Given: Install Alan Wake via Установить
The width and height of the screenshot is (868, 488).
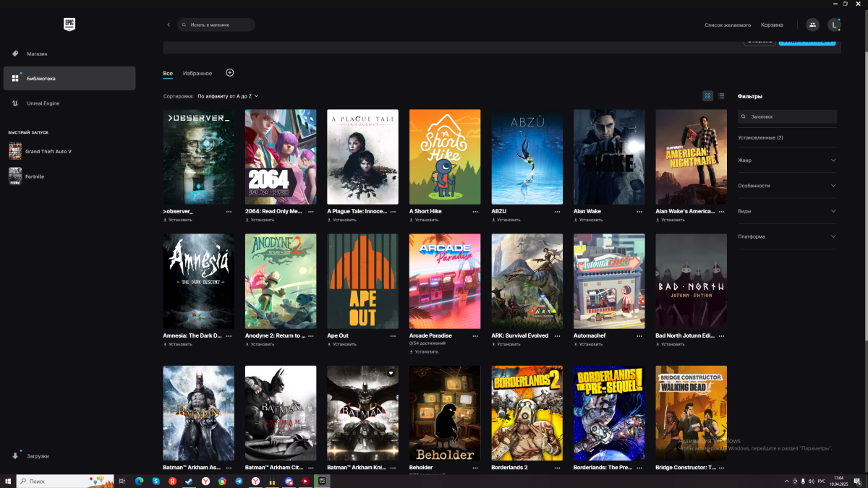Looking at the screenshot, I should tap(588, 220).
